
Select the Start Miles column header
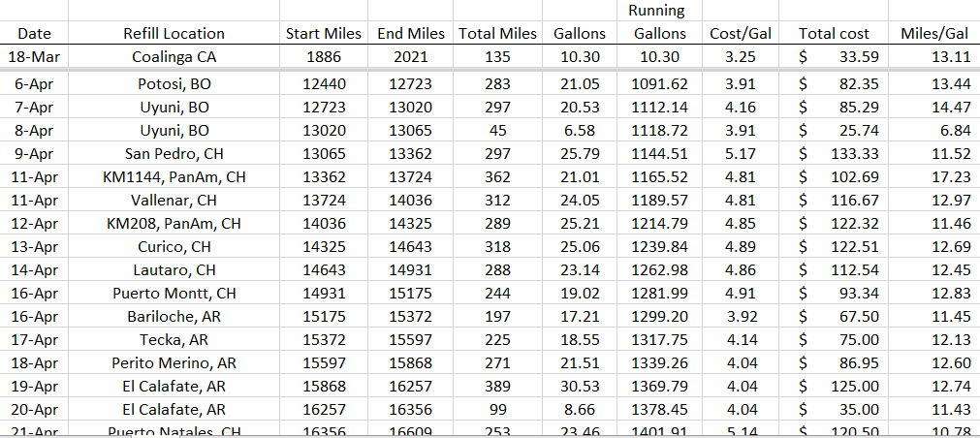(323, 34)
